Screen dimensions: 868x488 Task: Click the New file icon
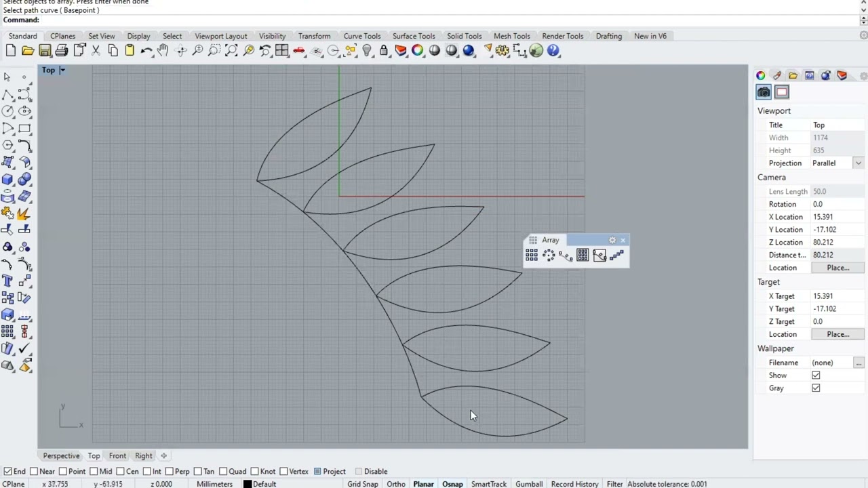point(11,51)
